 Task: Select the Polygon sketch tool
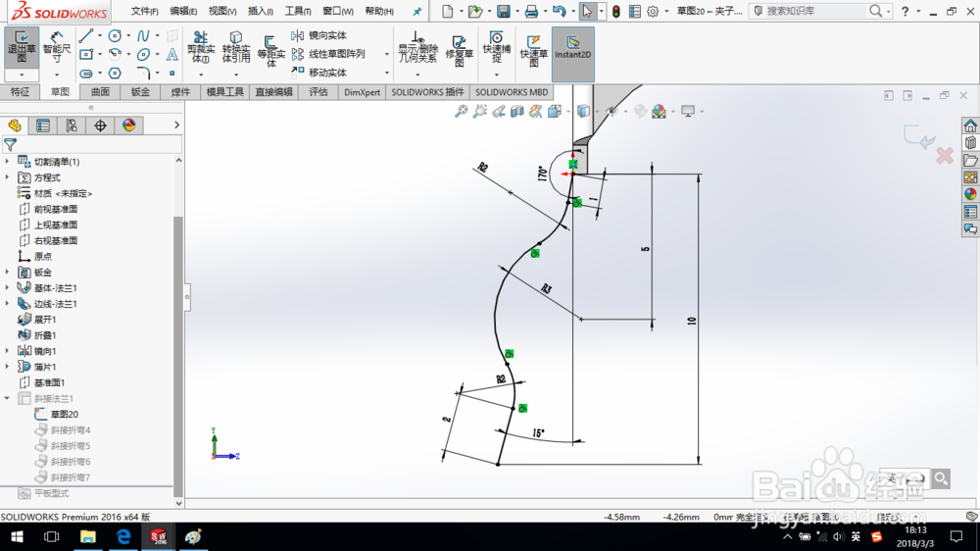point(115,74)
